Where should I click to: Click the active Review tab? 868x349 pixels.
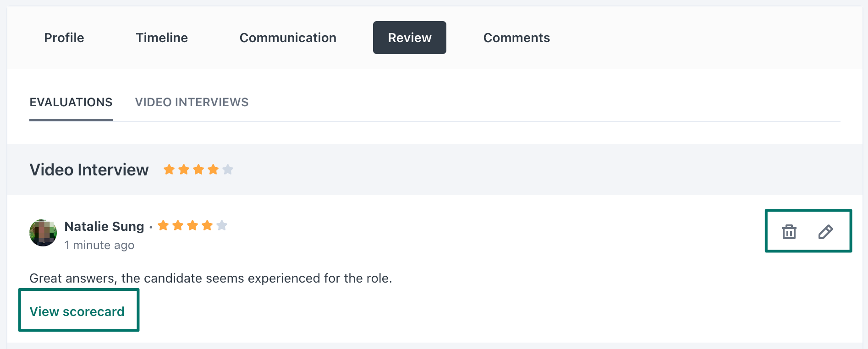tap(409, 38)
